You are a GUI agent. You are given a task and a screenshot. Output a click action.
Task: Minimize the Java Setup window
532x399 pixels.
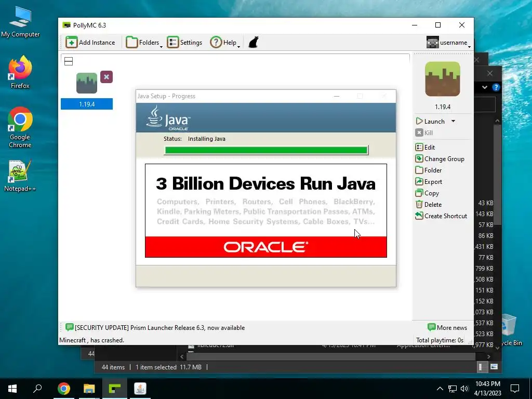[337, 96]
